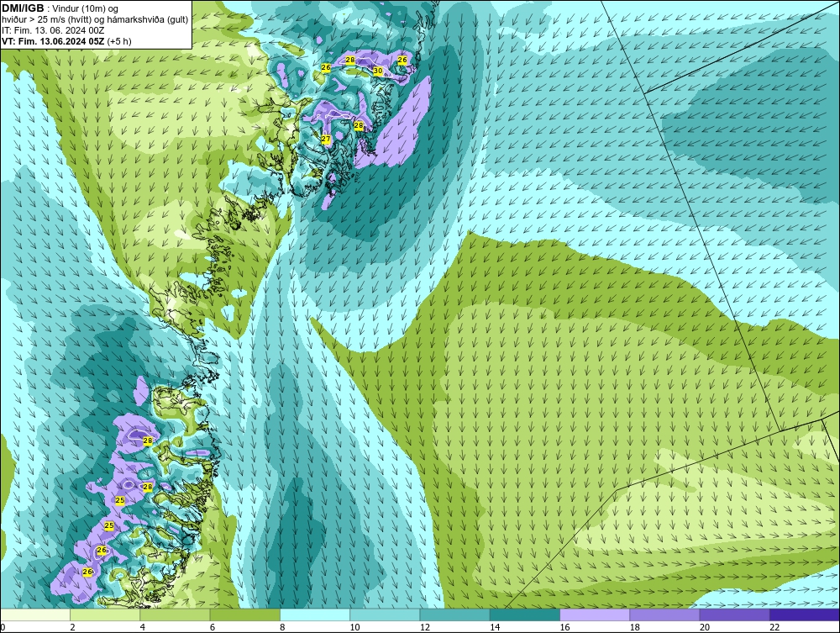This screenshot has height=633, width=840.
Task: Click the '14' tick label on the scale
Action: (495, 627)
